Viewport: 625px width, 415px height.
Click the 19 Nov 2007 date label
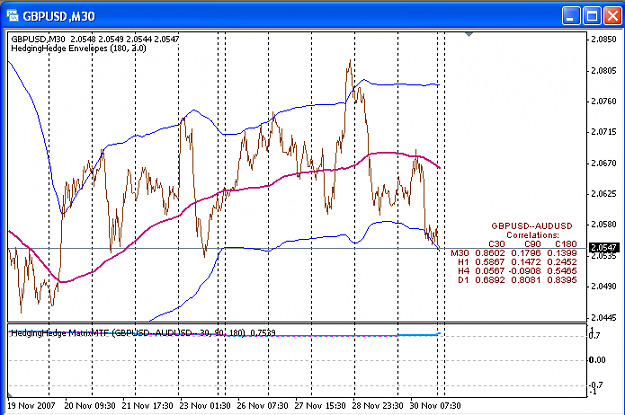(x=31, y=406)
